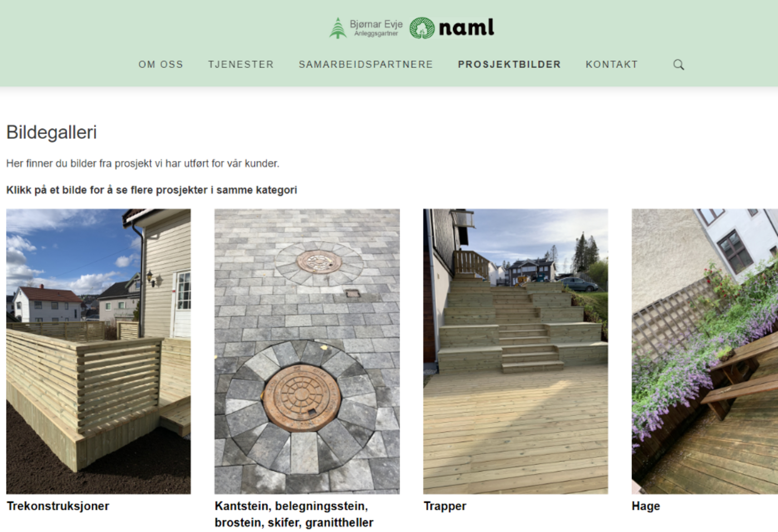Open the wooden fence Trekonstruksjoner photo
778x532 pixels.
click(98, 351)
